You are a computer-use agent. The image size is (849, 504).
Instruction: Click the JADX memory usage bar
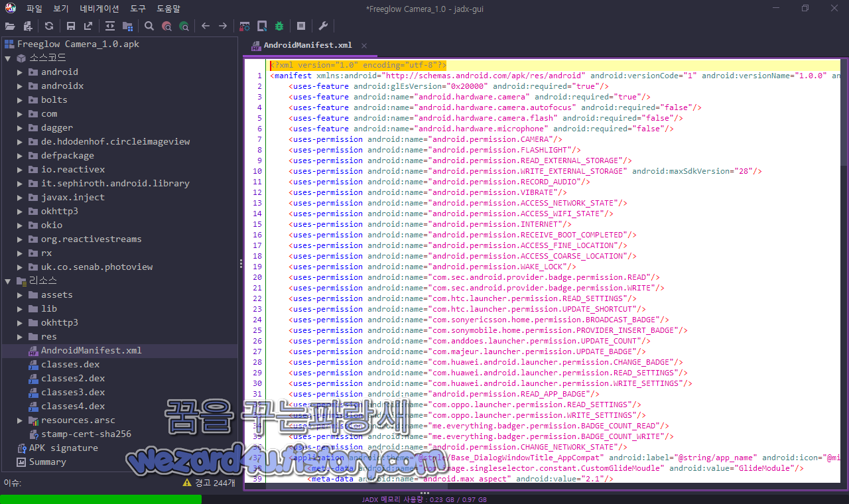click(x=424, y=499)
